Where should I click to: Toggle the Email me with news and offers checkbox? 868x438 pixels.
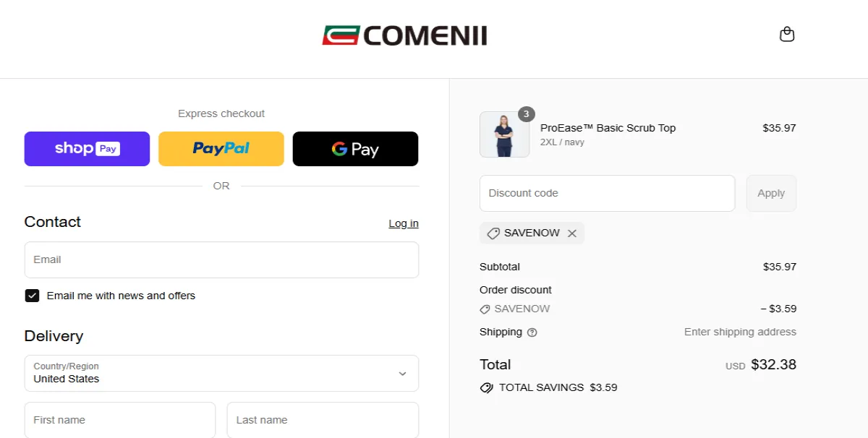point(32,295)
